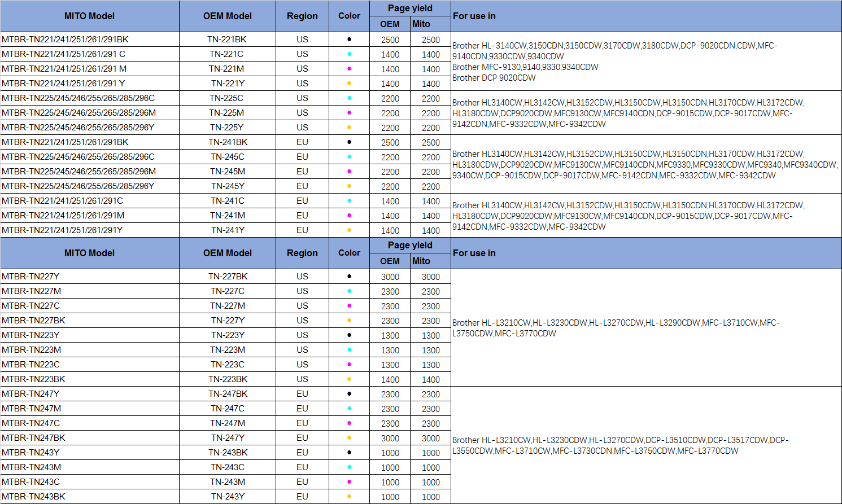Click the Mito yield 3000 in TN-247Y row
The height and width of the screenshot is (504, 842).
(x=430, y=439)
